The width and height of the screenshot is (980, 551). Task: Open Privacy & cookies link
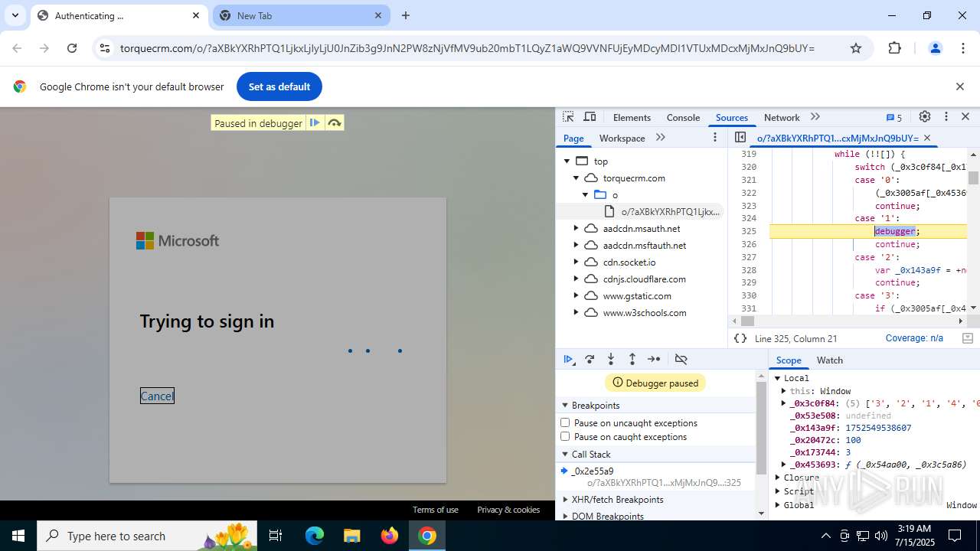click(x=508, y=510)
